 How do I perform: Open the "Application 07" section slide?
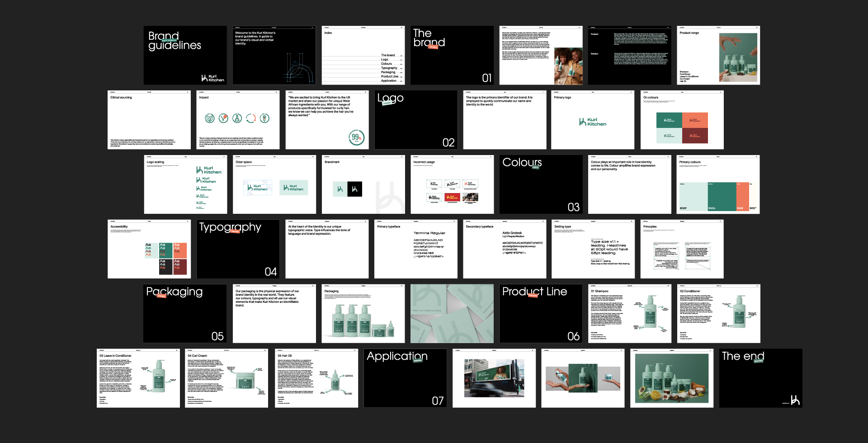coord(406,378)
